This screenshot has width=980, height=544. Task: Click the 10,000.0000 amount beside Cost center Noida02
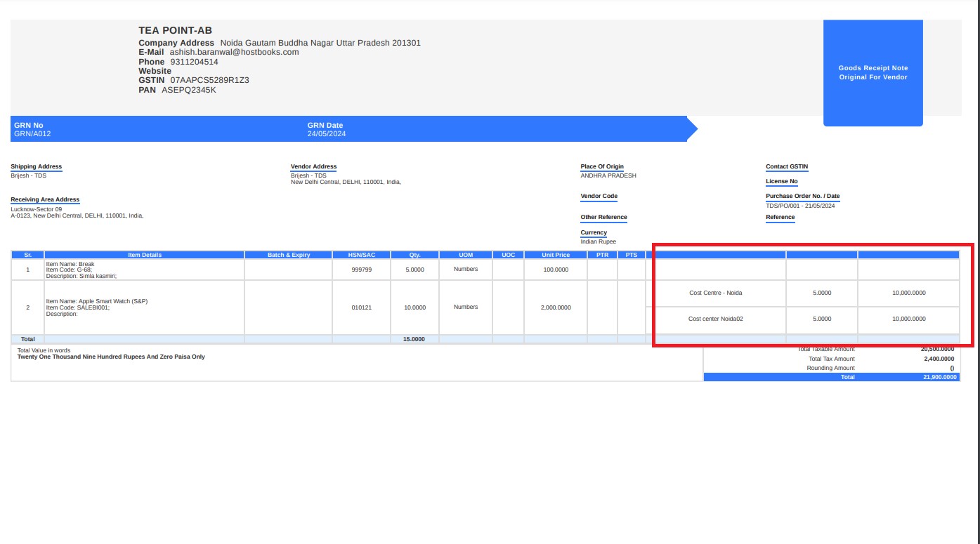(x=909, y=319)
